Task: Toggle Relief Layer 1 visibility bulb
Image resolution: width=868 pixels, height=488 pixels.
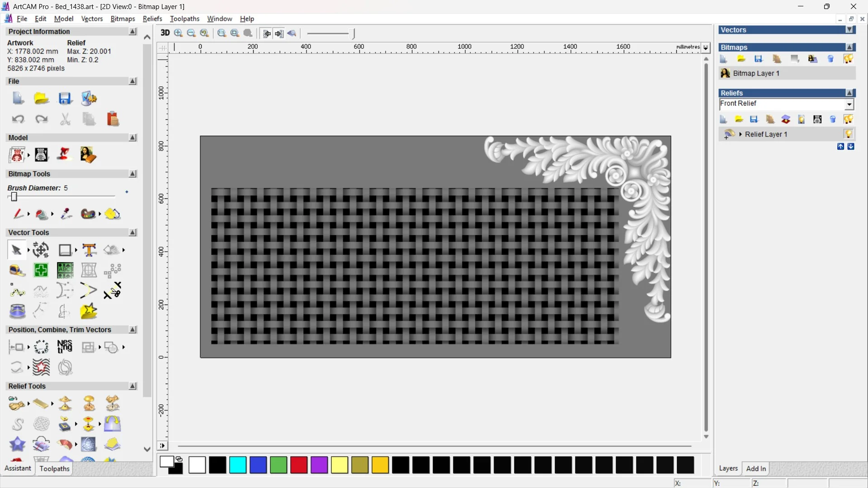Action: pyautogui.click(x=848, y=134)
